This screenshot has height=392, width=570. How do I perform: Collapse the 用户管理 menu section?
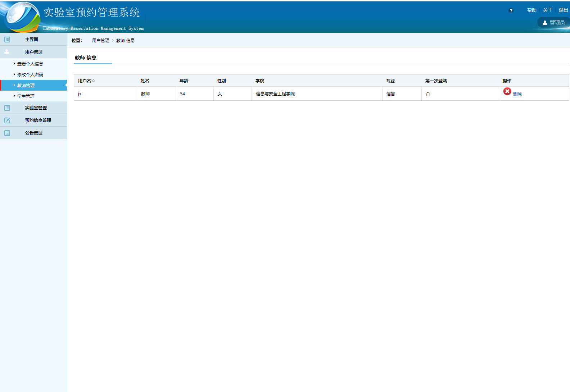click(x=34, y=52)
